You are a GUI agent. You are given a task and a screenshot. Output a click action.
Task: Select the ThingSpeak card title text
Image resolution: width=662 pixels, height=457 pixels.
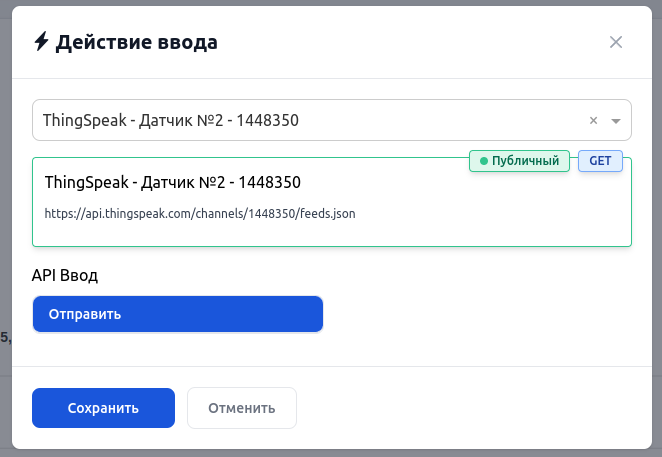[173, 183]
